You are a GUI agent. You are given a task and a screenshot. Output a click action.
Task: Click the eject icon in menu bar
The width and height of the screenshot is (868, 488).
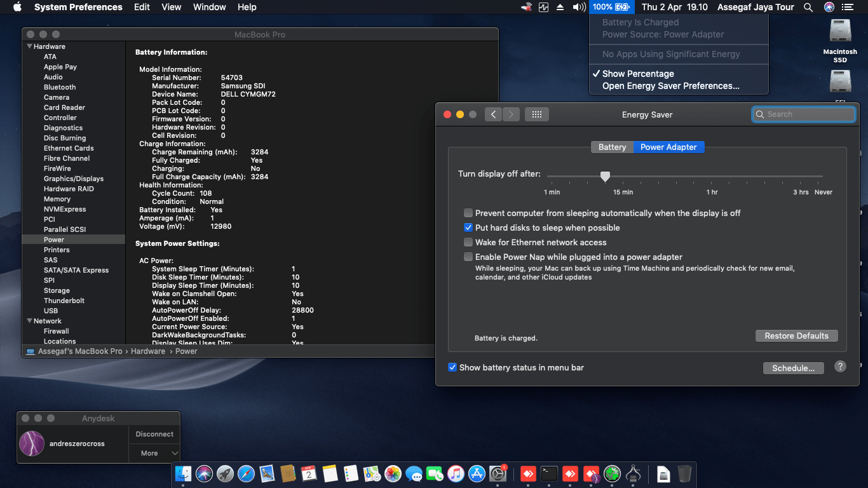click(x=560, y=7)
